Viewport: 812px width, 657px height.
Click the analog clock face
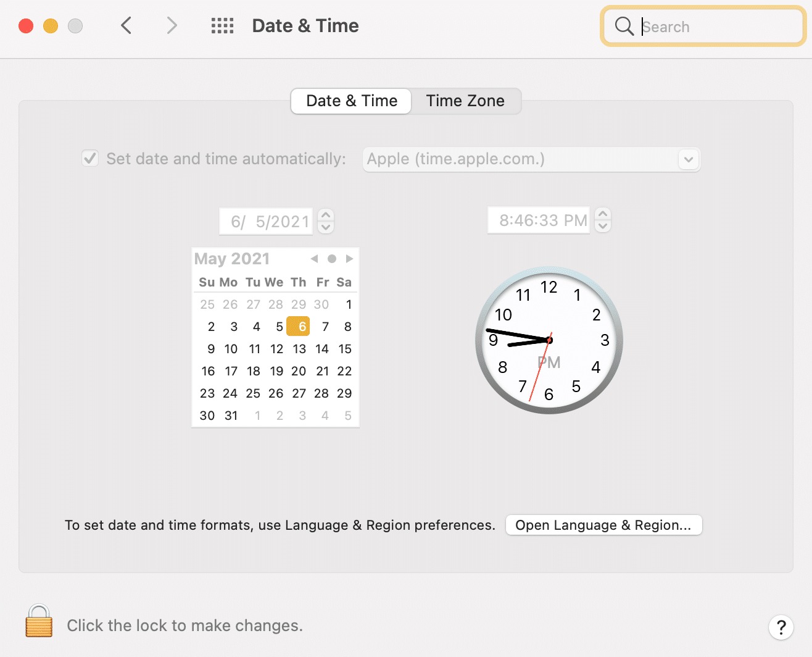(549, 340)
